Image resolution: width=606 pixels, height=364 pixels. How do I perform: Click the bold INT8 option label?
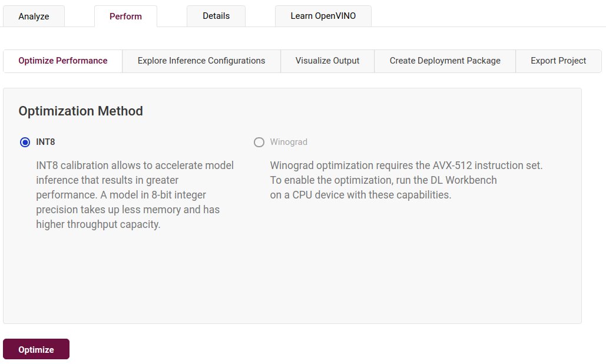(45, 142)
